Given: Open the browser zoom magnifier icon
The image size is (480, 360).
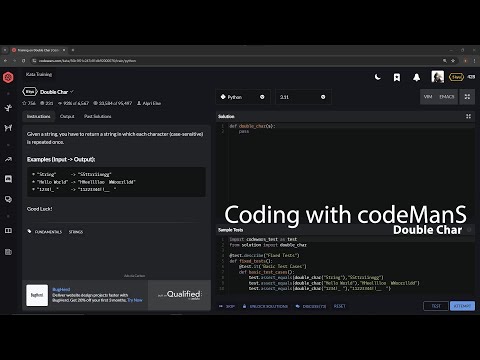Looking at the screenshot, I should tap(445, 61).
